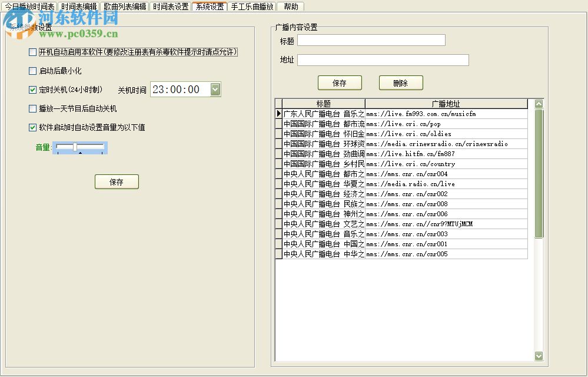
Task: Open the 关机时间 dropdown arrow
Action: pyautogui.click(x=215, y=90)
